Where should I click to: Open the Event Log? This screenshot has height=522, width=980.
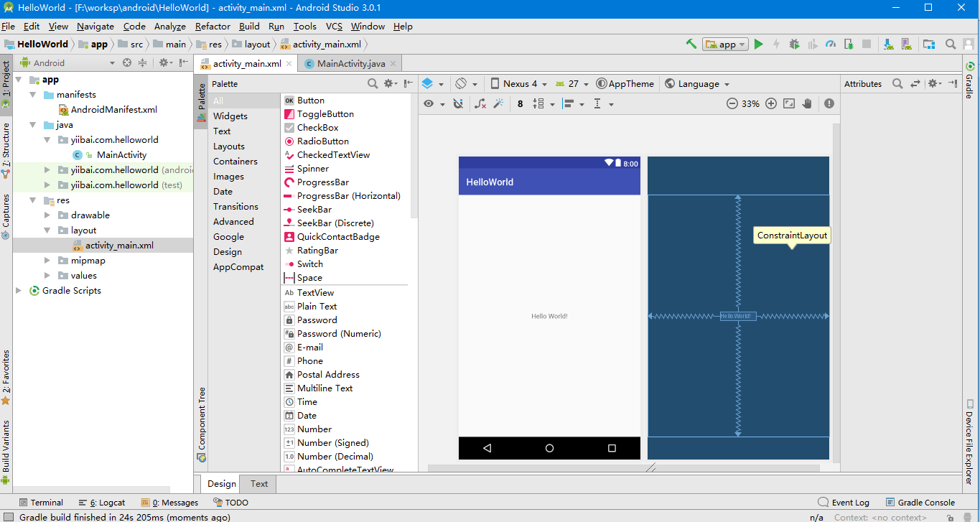click(844, 503)
